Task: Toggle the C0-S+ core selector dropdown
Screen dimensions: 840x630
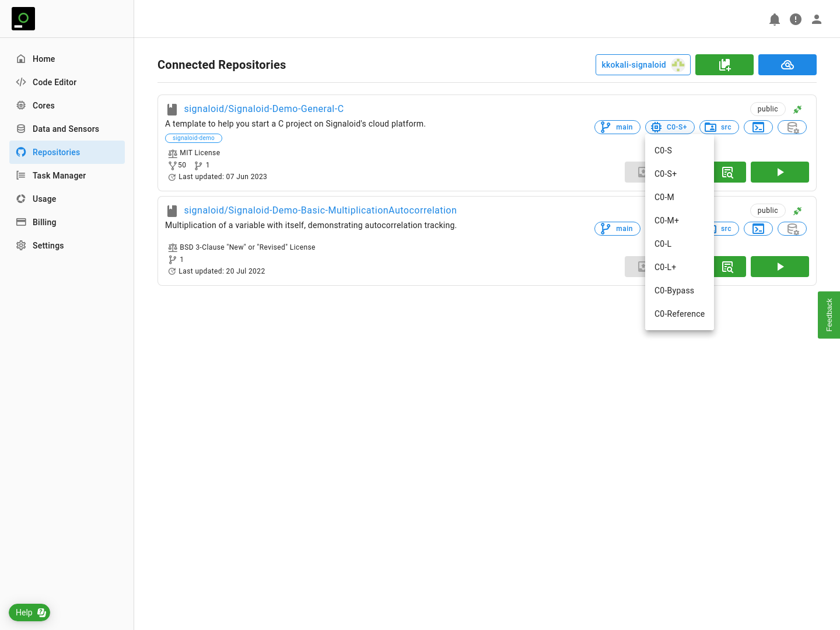Action: [670, 127]
